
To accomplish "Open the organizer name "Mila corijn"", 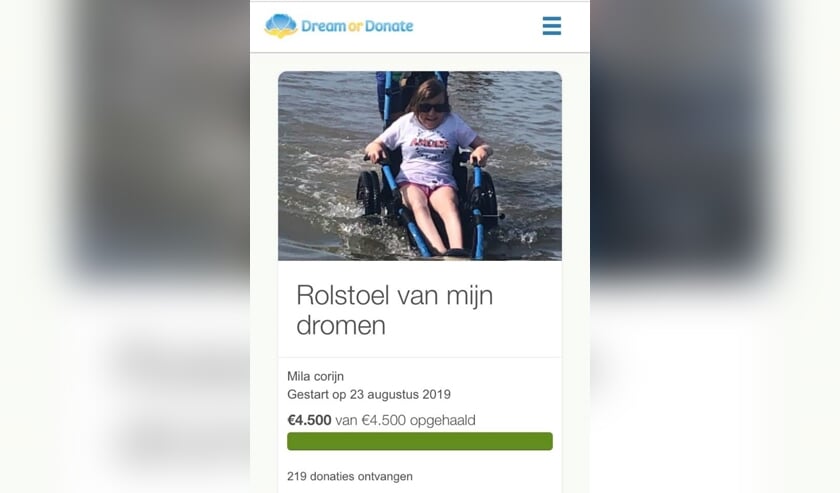I will [315, 376].
